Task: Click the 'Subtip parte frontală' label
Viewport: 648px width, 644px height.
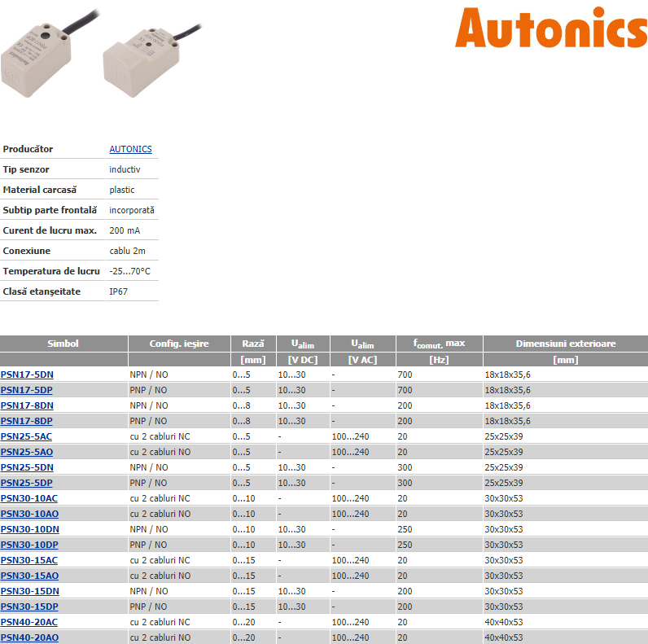Action: coord(50,210)
